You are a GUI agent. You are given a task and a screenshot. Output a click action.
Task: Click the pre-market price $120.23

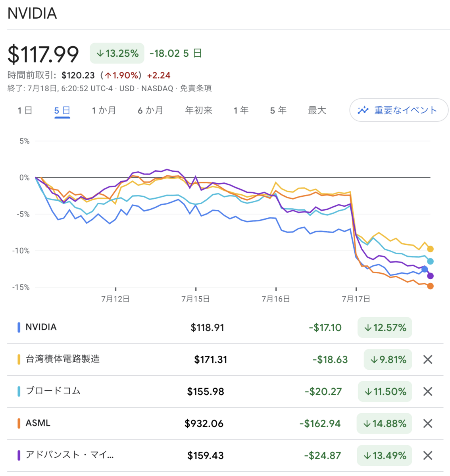(78, 75)
